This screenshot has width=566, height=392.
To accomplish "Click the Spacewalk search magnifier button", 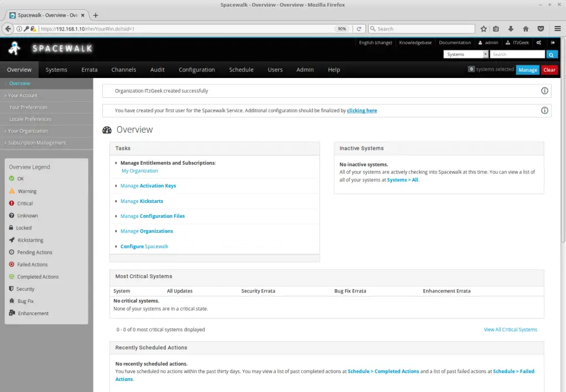I will coord(551,55).
